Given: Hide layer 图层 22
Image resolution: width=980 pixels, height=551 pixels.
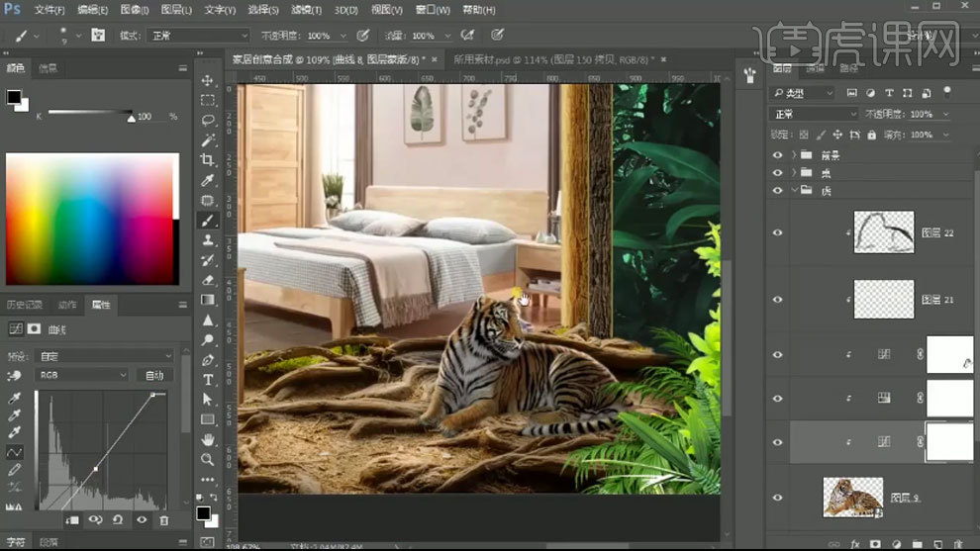Looking at the screenshot, I should click(x=777, y=233).
